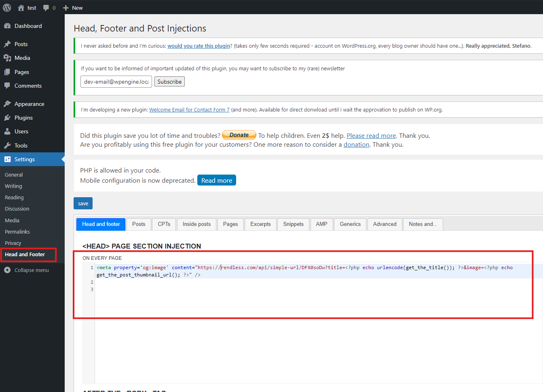This screenshot has height=392, width=543.
Task: Click the Pages sidebar icon
Action: point(7,72)
